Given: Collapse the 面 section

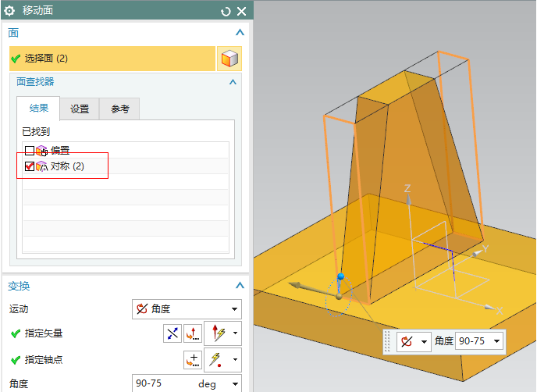Looking at the screenshot, I should pos(240,33).
